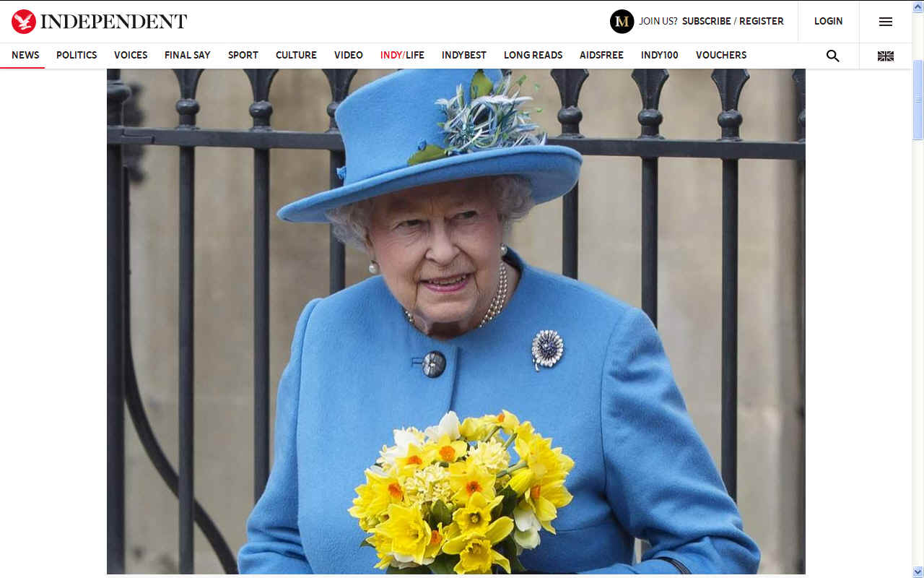924x578 pixels.
Task: Click the Subscribe link
Action: coord(707,21)
